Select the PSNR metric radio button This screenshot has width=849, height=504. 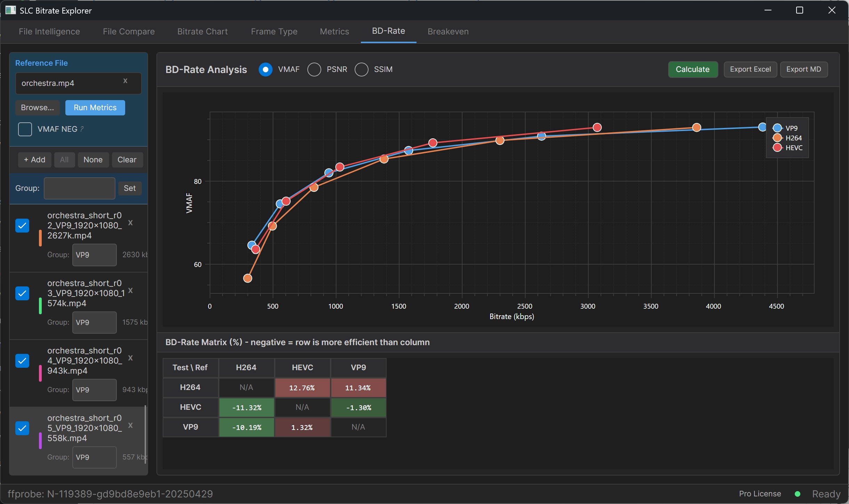[x=314, y=70]
